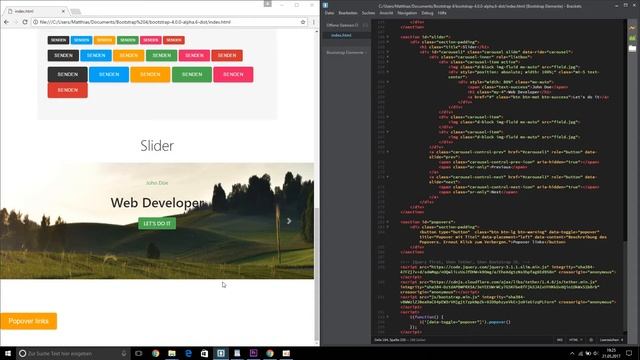Open the Navigation menu in Brackets

click(407, 13)
